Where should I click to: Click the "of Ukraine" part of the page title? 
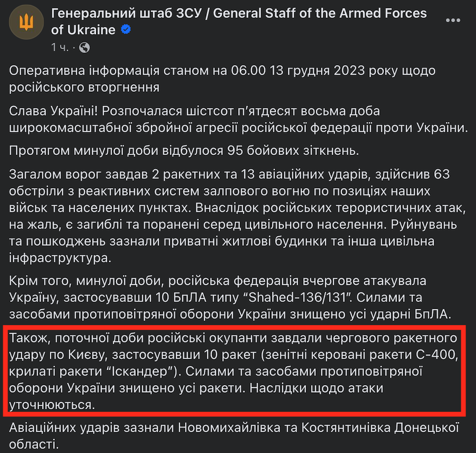pos(83,30)
